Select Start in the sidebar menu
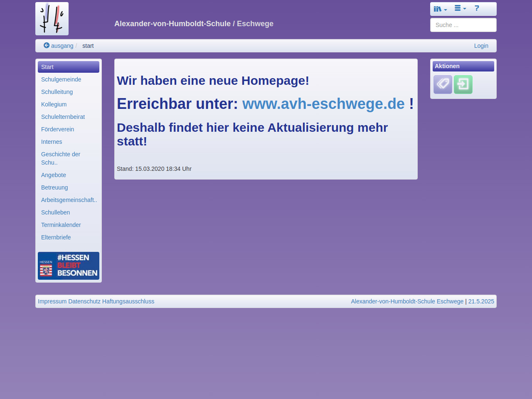This screenshot has height=399, width=532. (69, 67)
